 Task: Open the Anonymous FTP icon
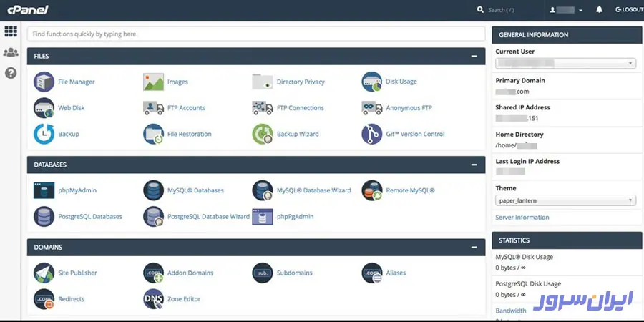point(372,108)
